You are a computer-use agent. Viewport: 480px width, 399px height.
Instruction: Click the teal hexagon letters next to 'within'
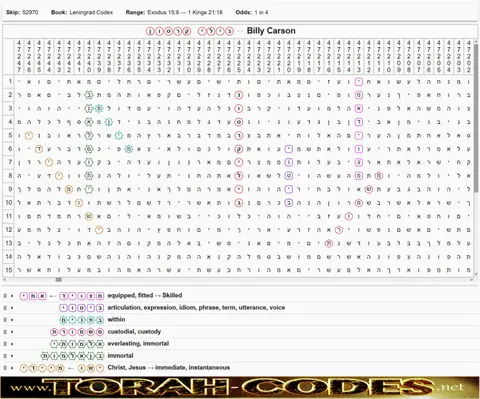coord(82,320)
